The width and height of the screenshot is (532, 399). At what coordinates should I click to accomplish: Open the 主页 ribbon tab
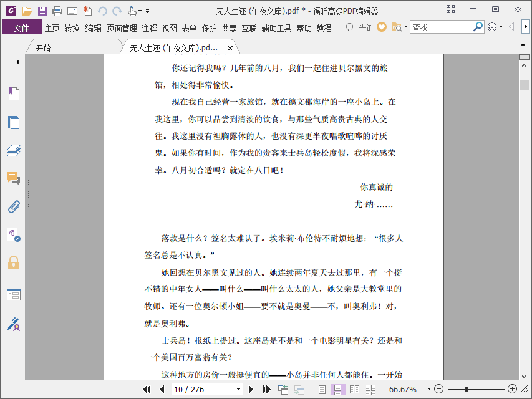[52, 28]
